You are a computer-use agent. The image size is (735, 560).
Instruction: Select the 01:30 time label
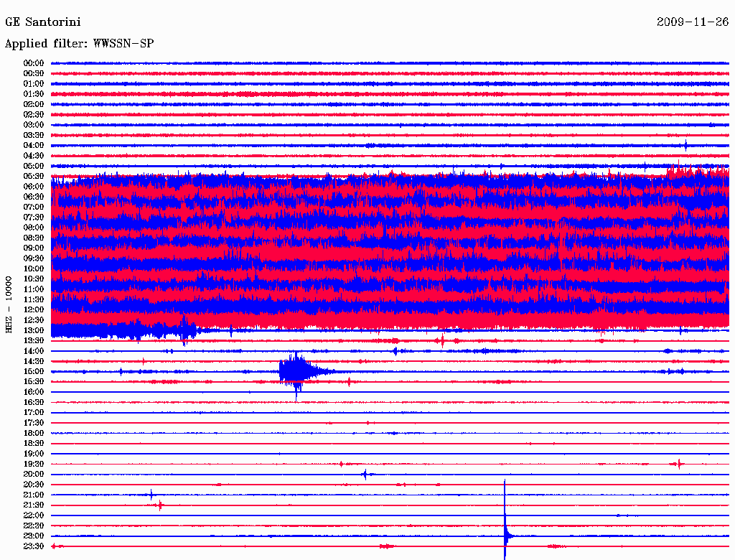coord(34,94)
